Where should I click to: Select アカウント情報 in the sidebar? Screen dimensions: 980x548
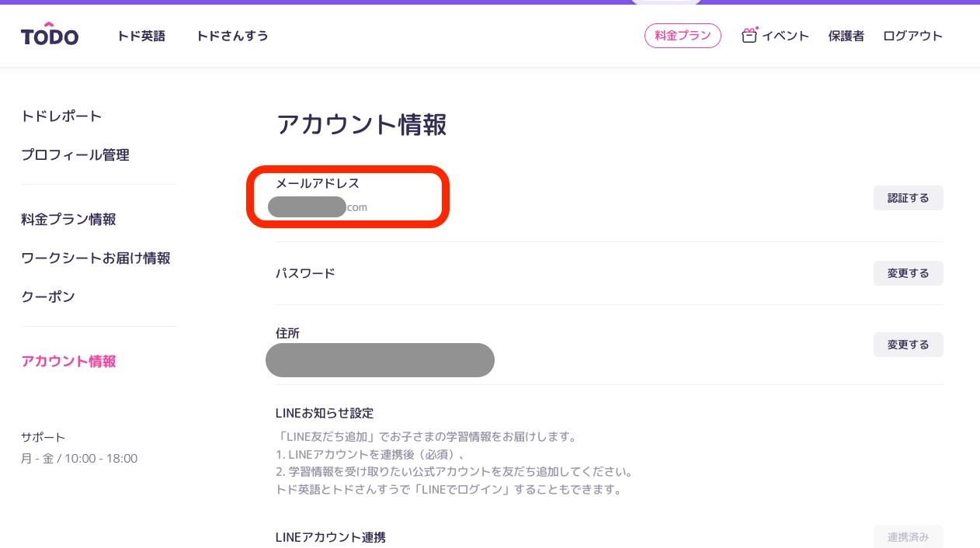coord(68,362)
